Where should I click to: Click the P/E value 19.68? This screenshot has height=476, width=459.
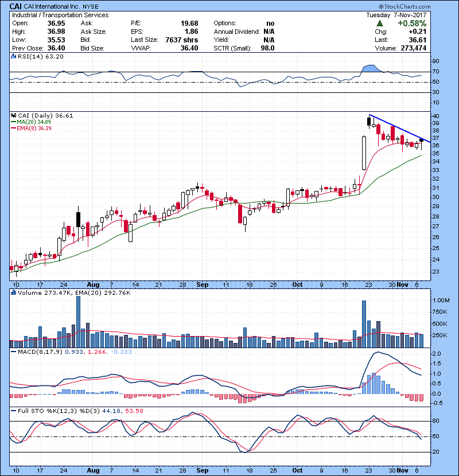point(189,24)
